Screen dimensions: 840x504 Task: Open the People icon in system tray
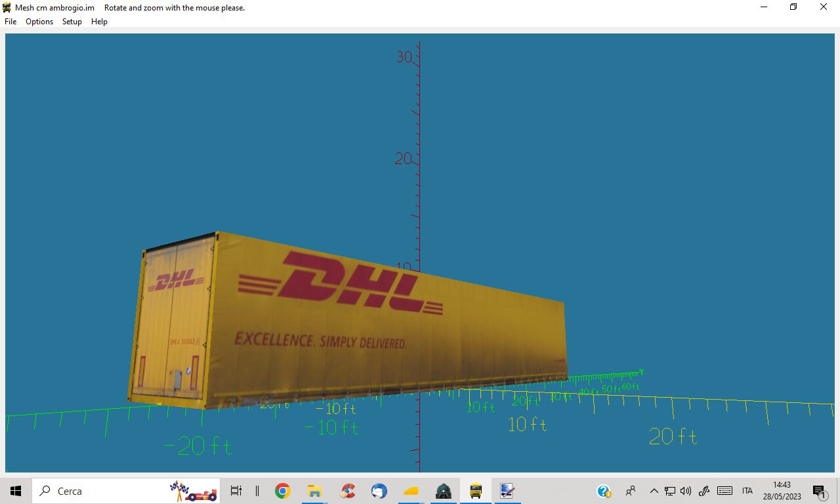point(631,491)
